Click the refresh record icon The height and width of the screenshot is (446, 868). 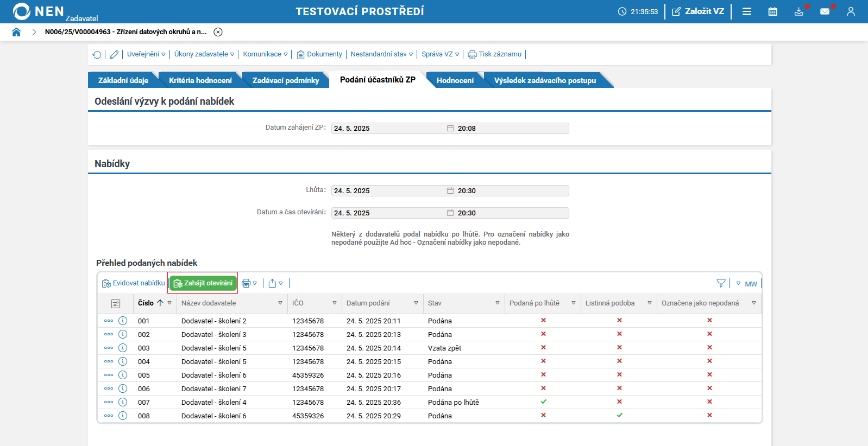click(97, 54)
